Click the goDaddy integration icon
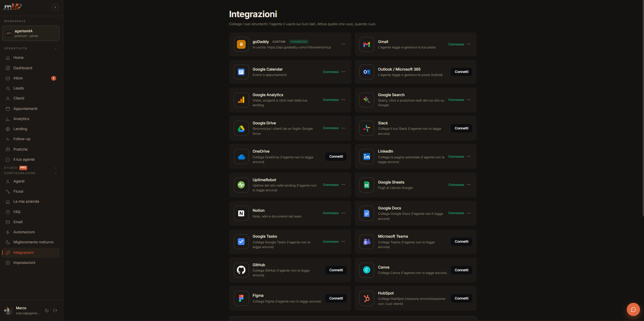The width and height of the screenshot is (644, 321). [241, 44]
